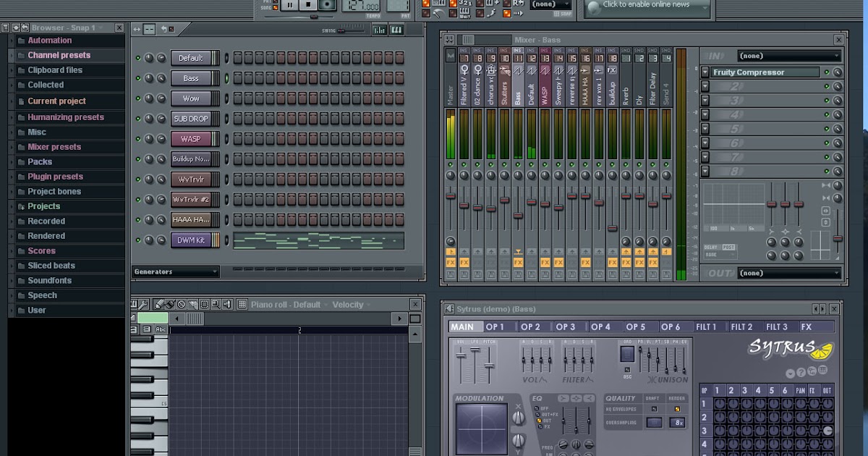This screenshot has width=868, height=456.
Task: Open Piano roll Velocity dropdown
Action: (x=352, y=305)
